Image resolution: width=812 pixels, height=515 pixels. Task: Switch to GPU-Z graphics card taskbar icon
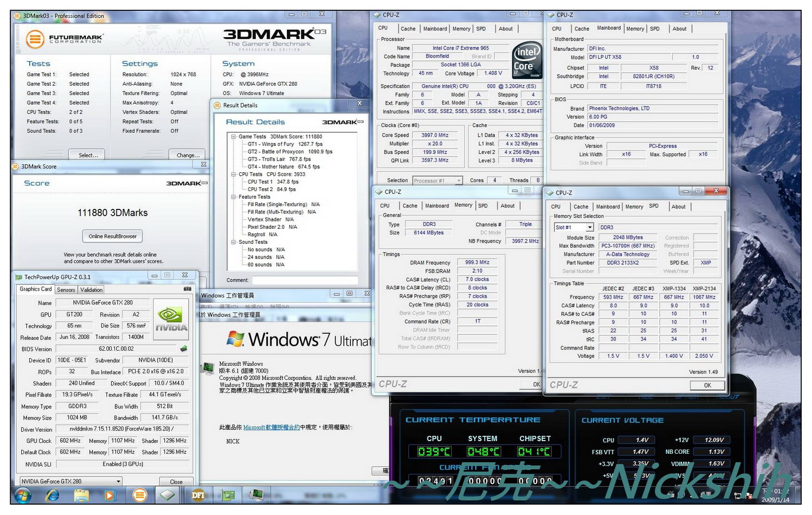[x=228, y=495]
